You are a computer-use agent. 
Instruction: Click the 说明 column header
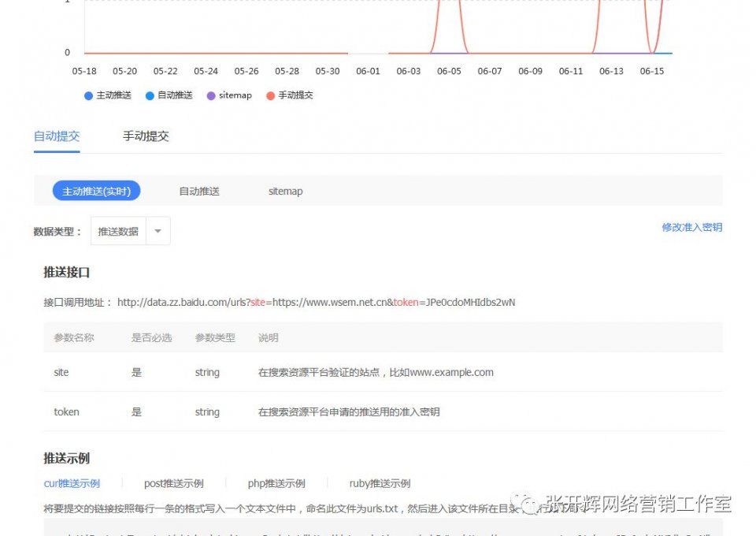click(x=268, y=337)
